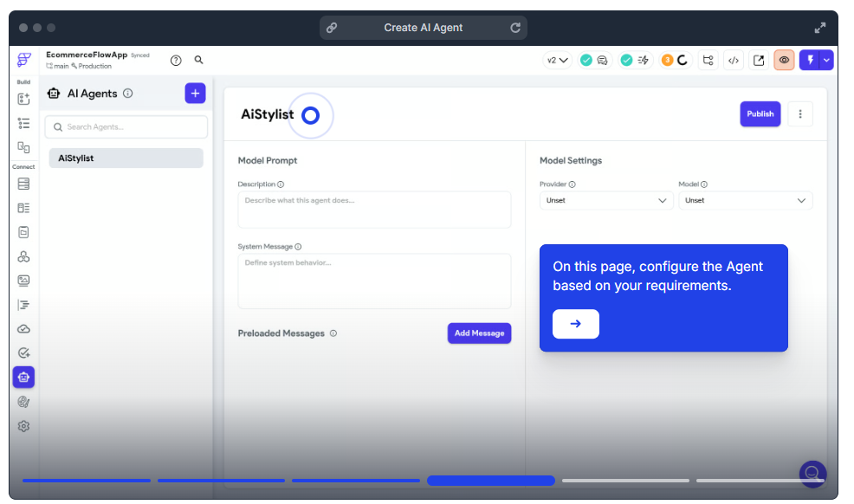Open the media assets image icon in the sidebar
The width and height of the screenshot is (854, 504).
23,281
